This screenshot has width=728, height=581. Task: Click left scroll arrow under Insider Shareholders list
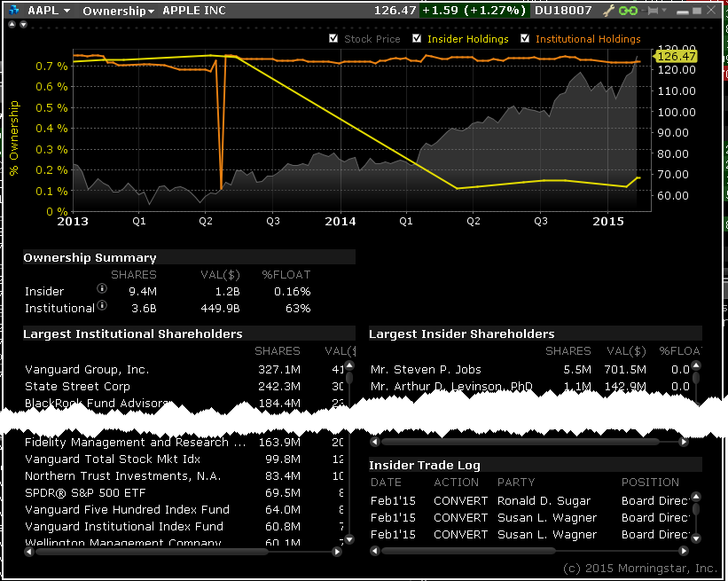[375, 442]
